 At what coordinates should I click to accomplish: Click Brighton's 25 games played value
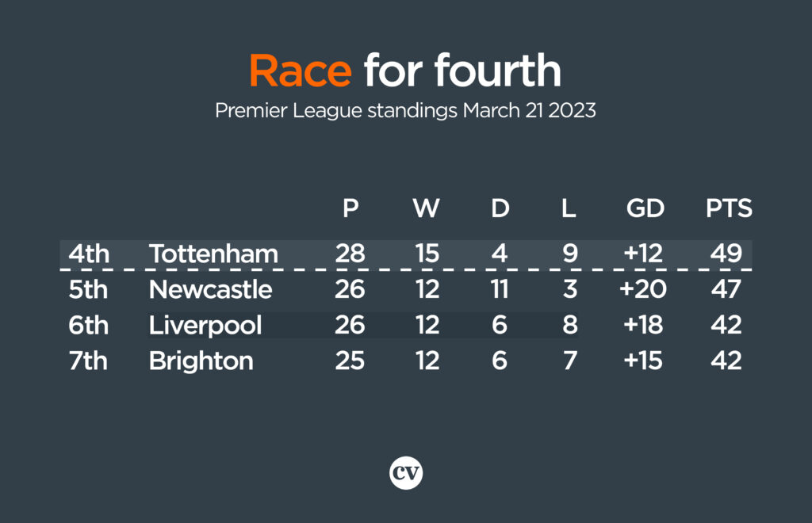[x=350, y=361]
